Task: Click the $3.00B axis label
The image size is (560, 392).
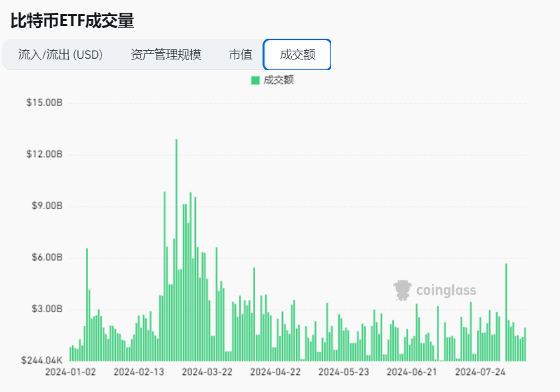Action: point(47,309)
